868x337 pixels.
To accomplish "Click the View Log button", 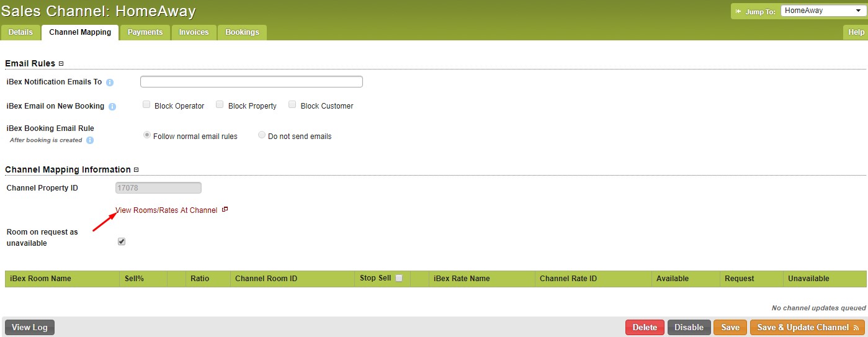I will pyautogui.click(x=30, y=327).
